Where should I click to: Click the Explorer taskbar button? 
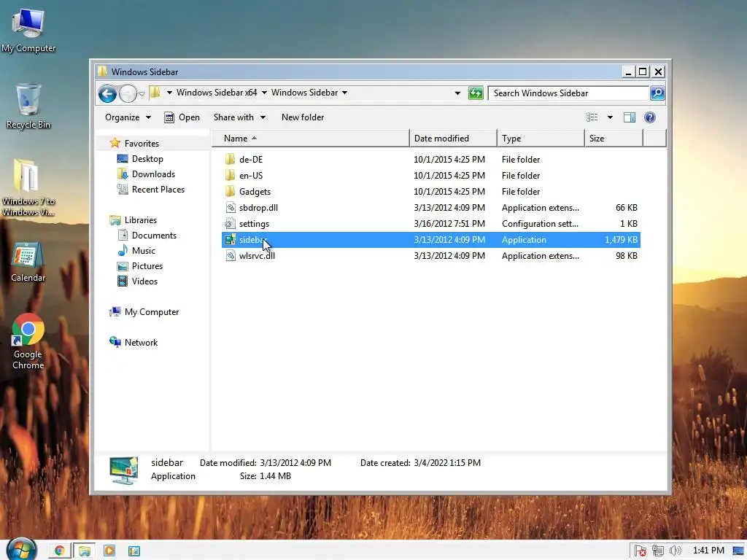85,551
